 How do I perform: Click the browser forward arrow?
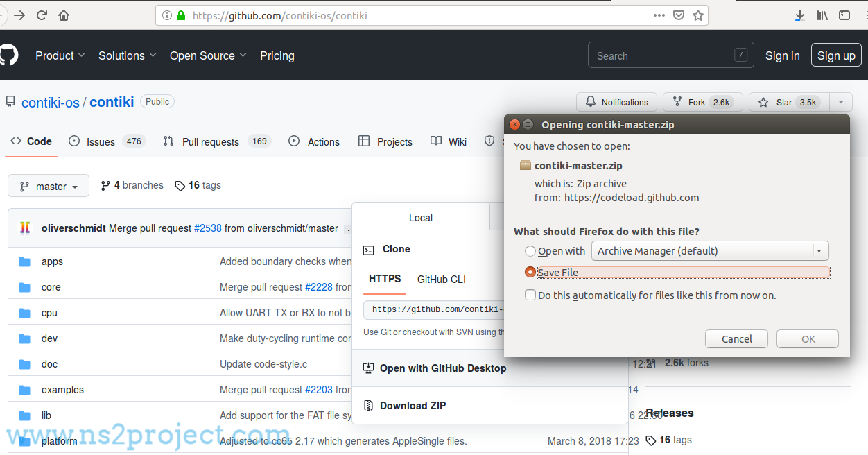click(x=19, y=15)
